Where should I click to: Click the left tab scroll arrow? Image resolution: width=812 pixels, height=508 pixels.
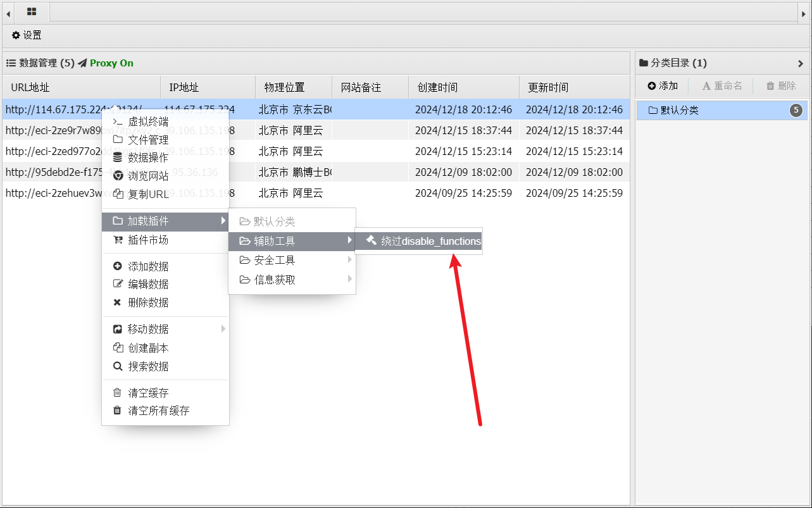pyautogui.click(x=8, y=12)
